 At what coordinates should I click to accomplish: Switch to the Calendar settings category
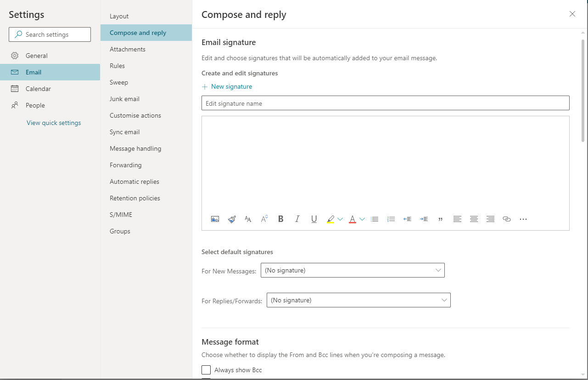click(x=38, y=89)
